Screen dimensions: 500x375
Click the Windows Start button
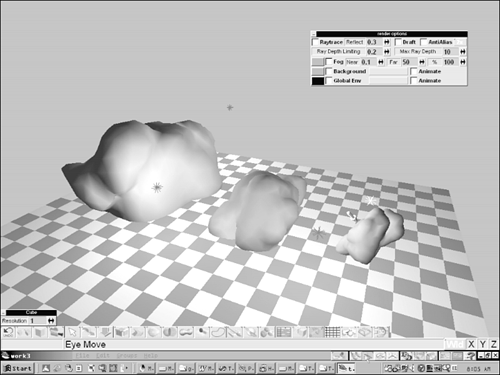[18, 368]
